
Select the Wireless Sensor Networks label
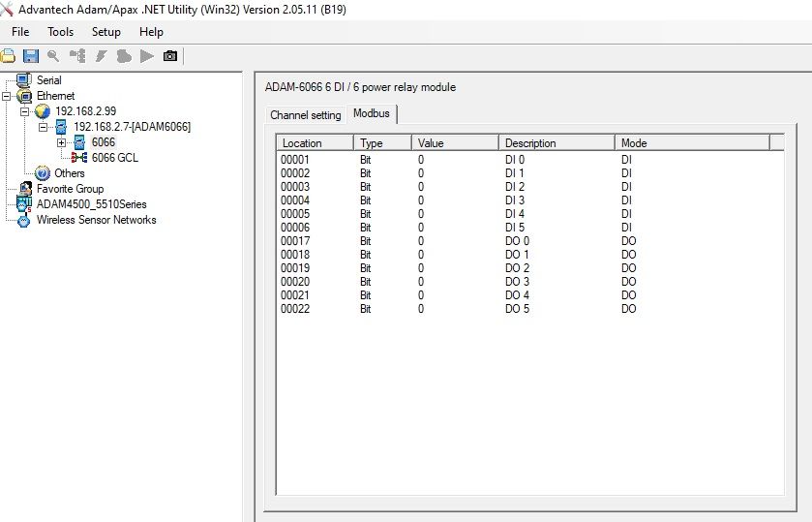coord(97,220)
